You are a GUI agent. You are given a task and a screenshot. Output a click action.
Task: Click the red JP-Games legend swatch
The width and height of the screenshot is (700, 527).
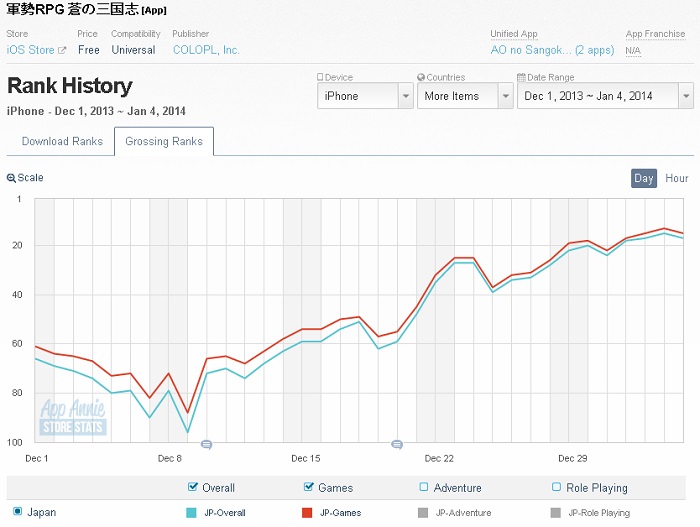coord(309,512)
